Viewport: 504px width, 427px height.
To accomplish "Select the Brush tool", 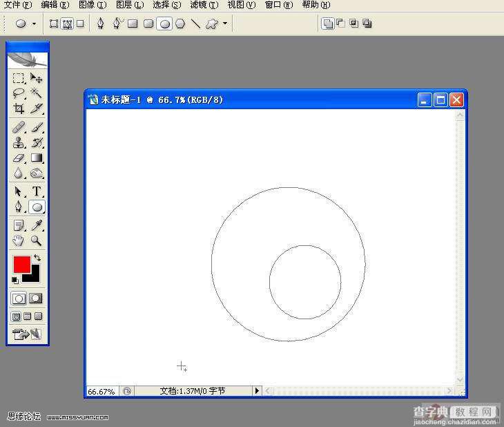I will 36,127.
